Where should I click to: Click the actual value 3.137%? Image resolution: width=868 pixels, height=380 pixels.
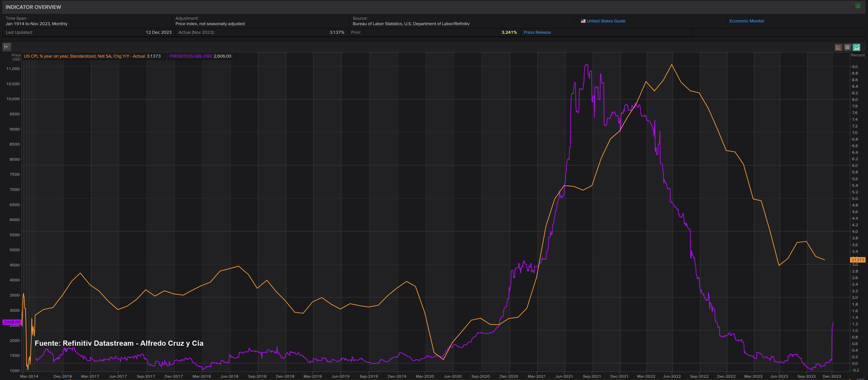pyautogui.click(x=337, y=32)
